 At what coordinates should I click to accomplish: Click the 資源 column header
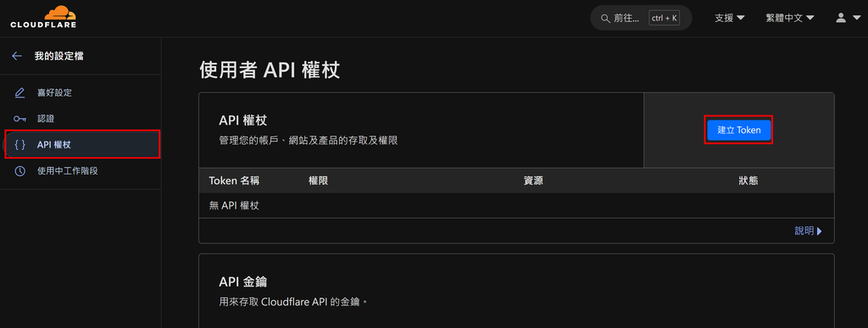click(533, 181)
